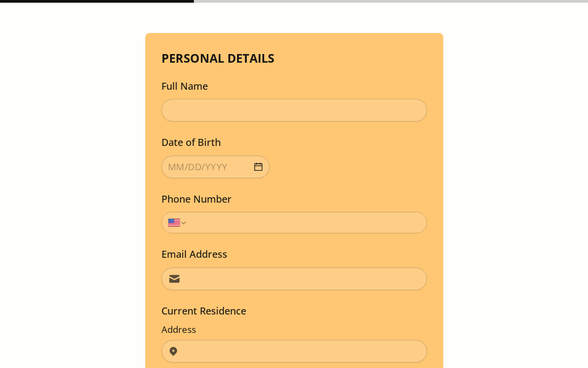
Task: Click the US flag country icon
Action: click(x=174, y=223)
